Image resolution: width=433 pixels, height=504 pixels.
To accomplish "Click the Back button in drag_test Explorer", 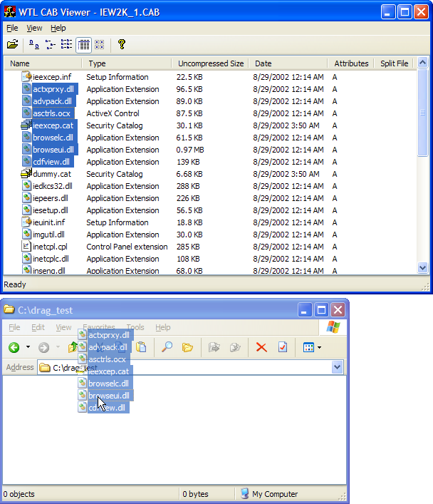I will 14,347.
